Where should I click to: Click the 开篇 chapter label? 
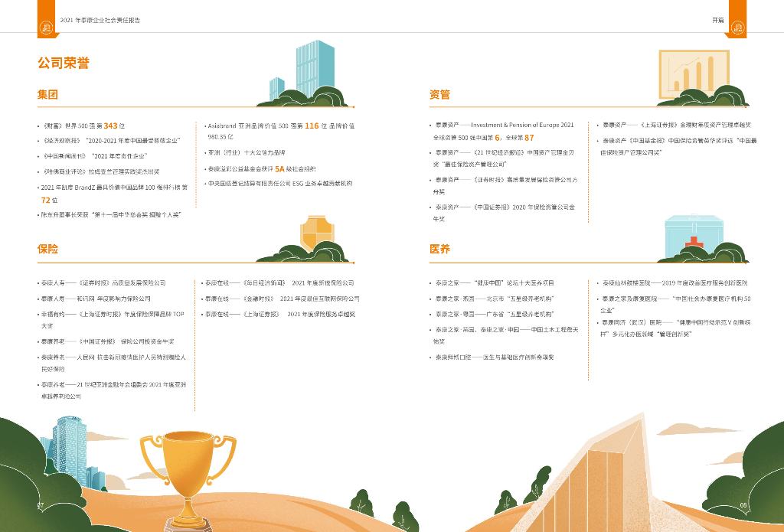(718, 21)
